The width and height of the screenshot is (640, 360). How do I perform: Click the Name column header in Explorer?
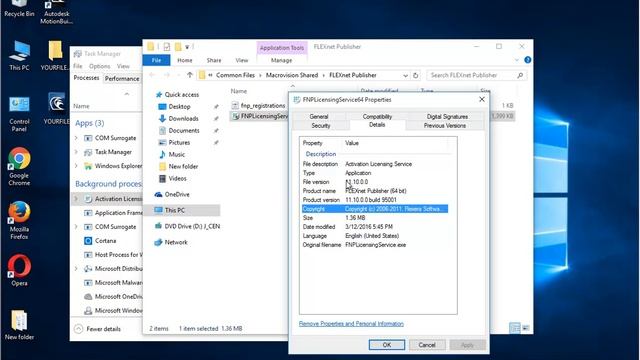[239, 91]
